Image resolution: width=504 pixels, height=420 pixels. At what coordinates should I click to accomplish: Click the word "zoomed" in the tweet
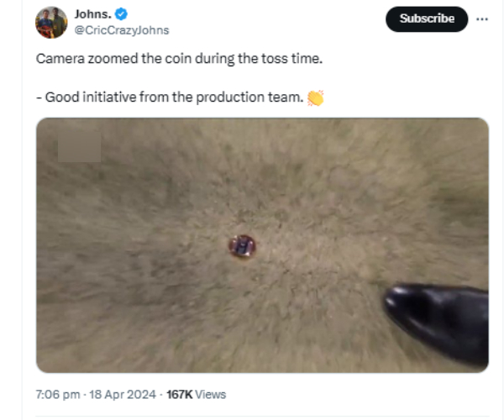[x=107, y=60]
